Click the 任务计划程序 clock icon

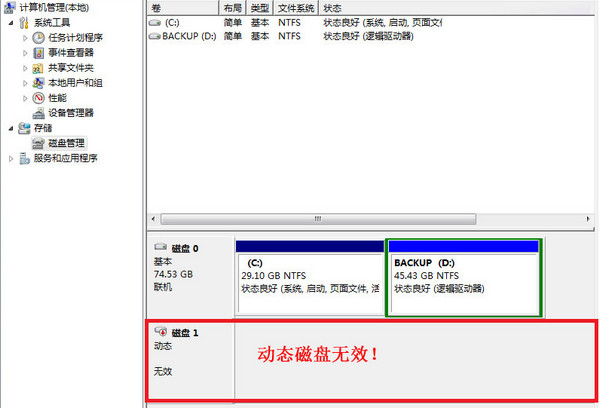click(x=38, y=38)
